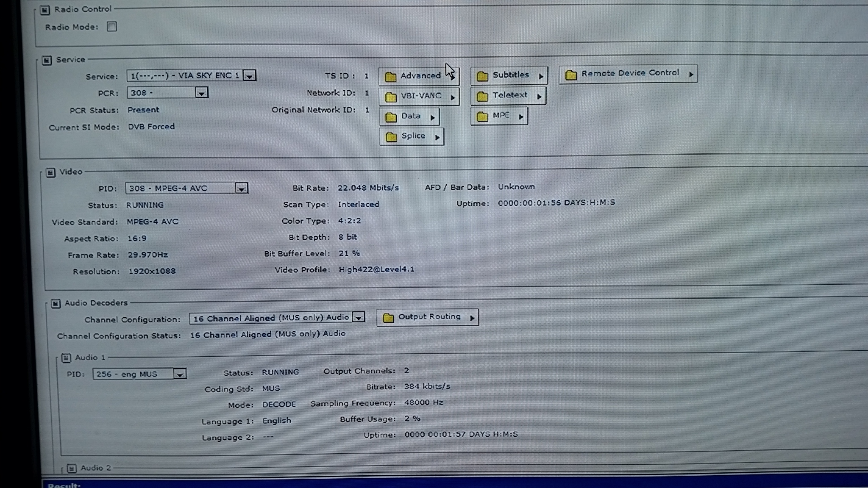Enable the Radio Mode checkbox
868x488 pixels.
point(112,27)
